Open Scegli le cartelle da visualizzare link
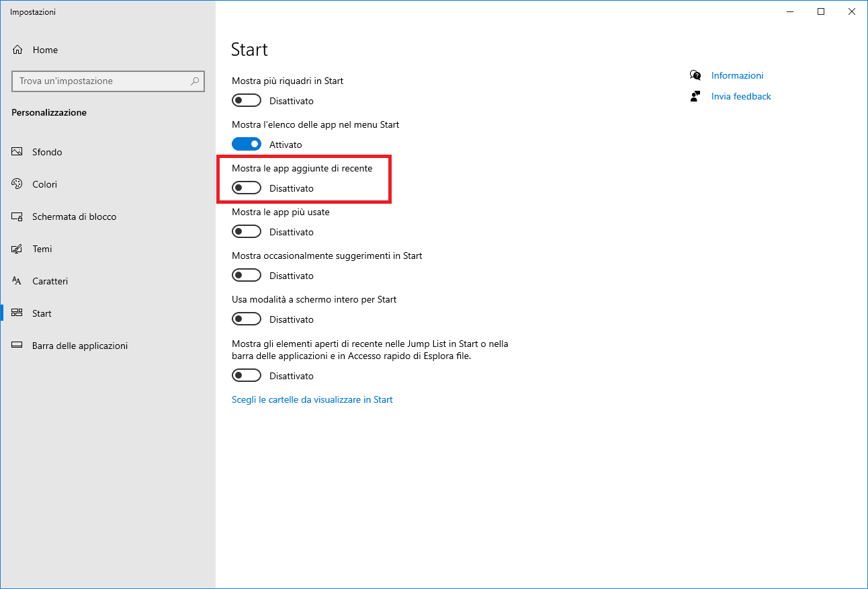Viewport: 868px width, 589px height. point(312,399)
